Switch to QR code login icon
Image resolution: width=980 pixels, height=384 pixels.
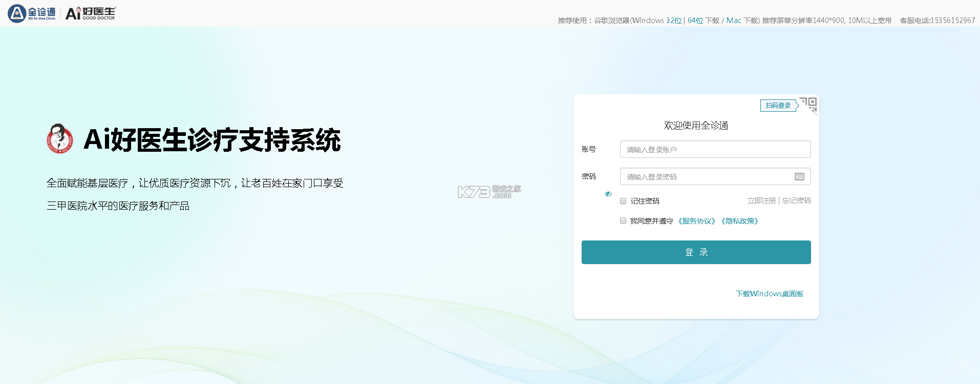[x=808, y=106]
